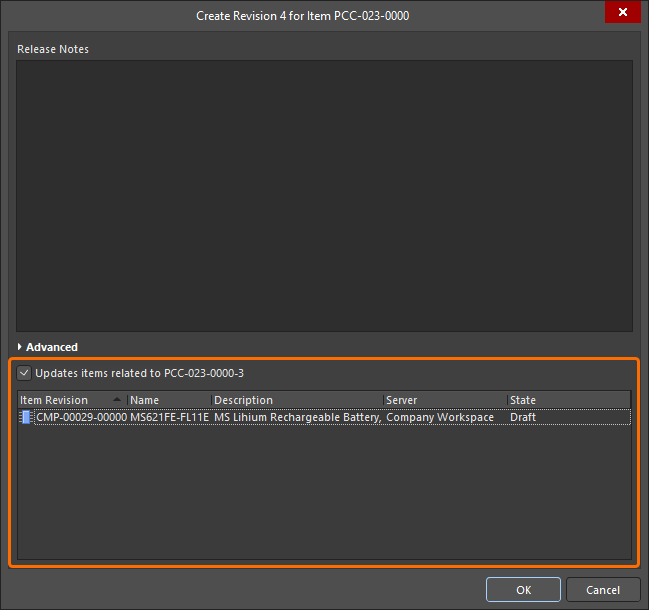Click the State column header
This screenshot has height=610, width=649.
(x=569, y=400)
